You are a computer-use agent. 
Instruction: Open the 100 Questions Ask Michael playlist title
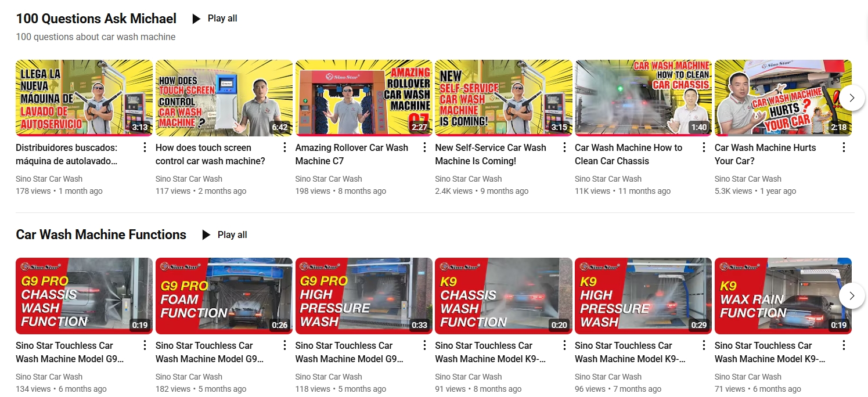pyautogui.click(x=96, y=19)
